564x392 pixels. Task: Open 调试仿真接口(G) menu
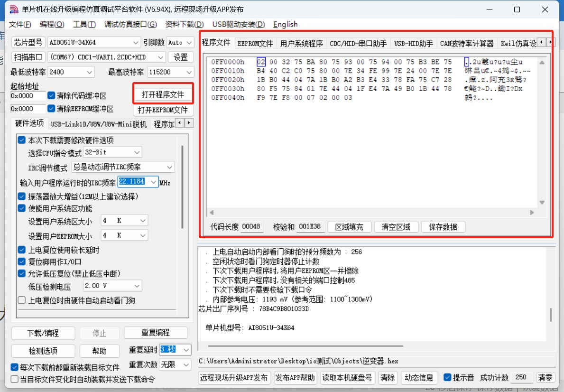(x=130, y=24)
